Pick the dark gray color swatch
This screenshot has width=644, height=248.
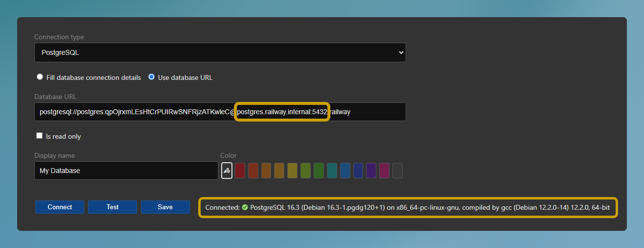pyautogui.click(x=397, y=171)
